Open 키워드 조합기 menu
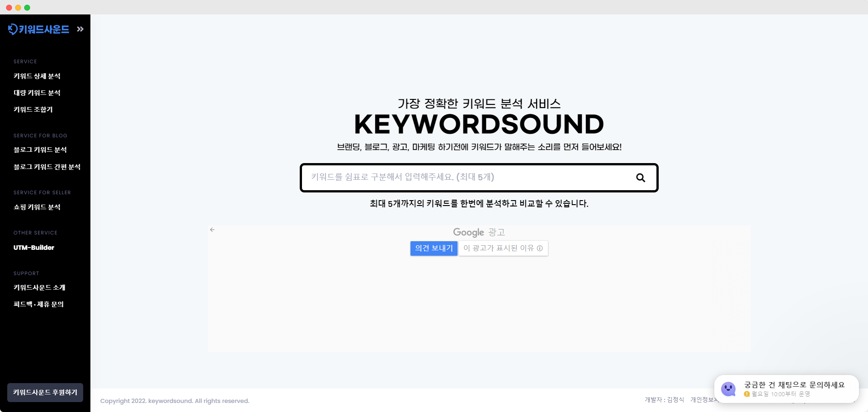 tap(33, 109)
